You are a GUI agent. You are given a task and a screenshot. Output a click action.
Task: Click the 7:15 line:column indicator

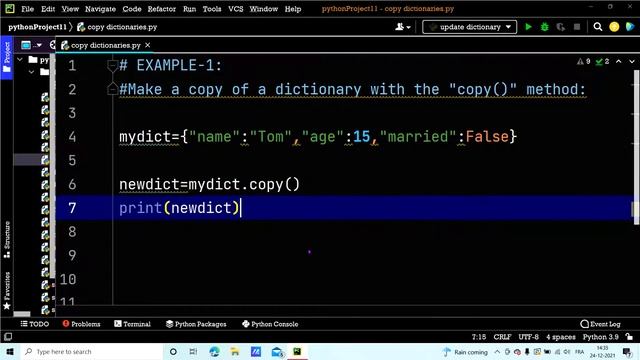(479, 337)
